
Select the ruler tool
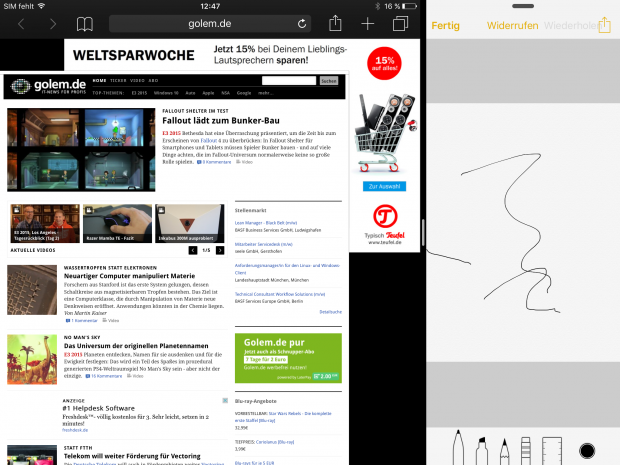pos(552,451)
